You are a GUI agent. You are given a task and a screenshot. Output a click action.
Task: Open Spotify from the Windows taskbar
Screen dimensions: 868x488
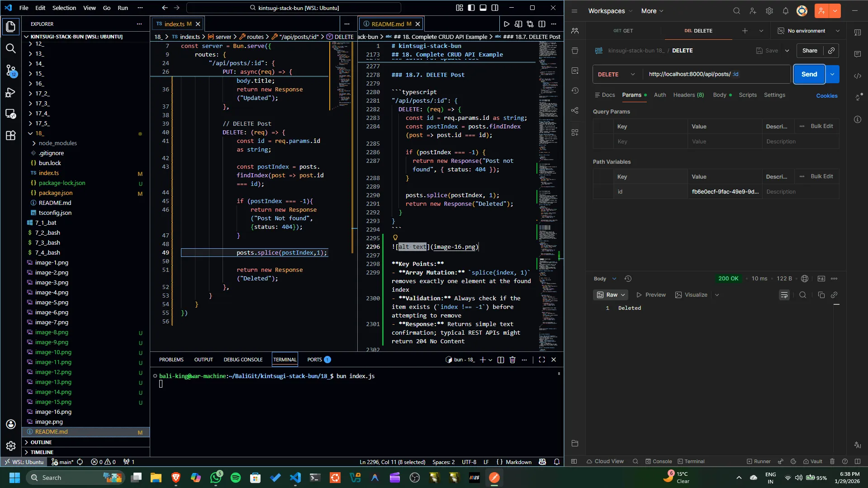point(236,478)
